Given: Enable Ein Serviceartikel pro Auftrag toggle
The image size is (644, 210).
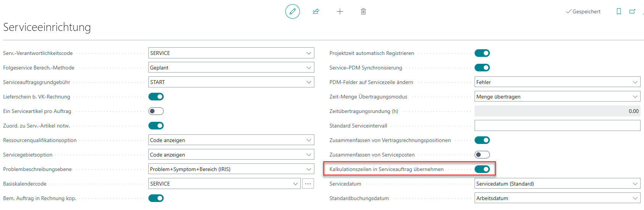Looking at the screenshot, I should pyautogui.click(x=156, y=111).
